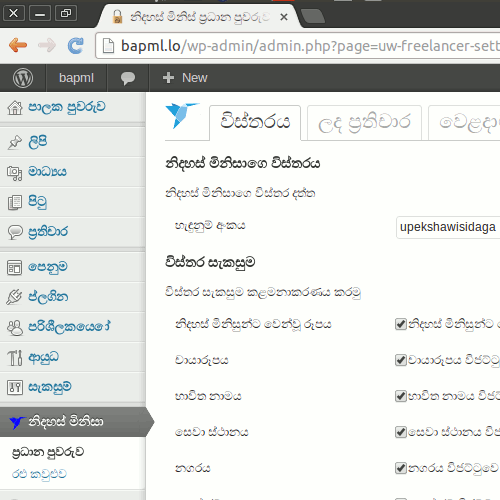
Task: Click the comments speech bubble sidebar icon
Action: click(x=15, y=232)
